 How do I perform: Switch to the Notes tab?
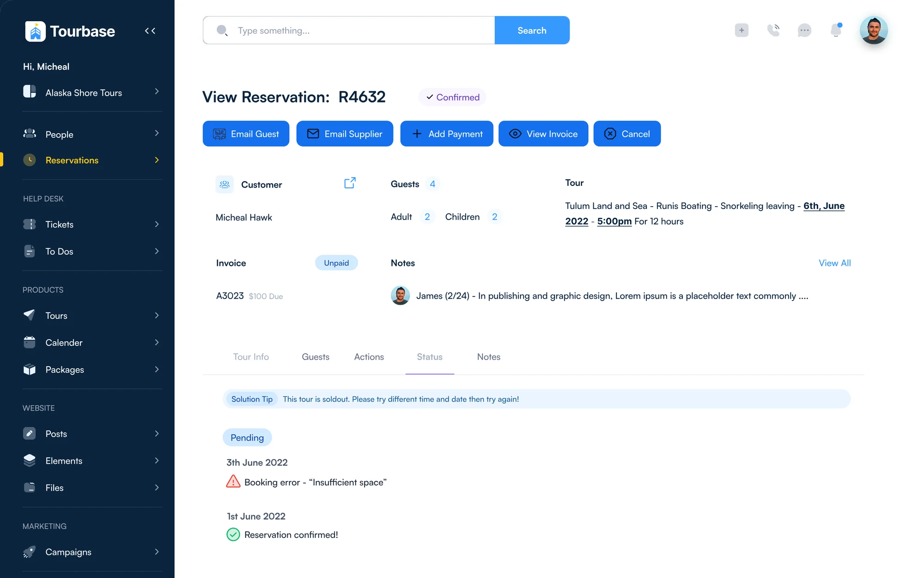tap(489, 357)
